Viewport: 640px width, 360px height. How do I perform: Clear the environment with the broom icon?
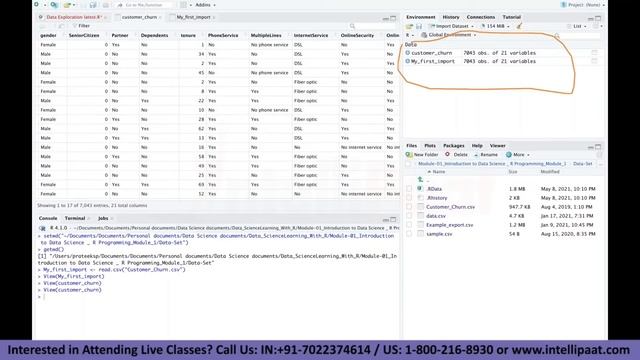coord(519,26)
